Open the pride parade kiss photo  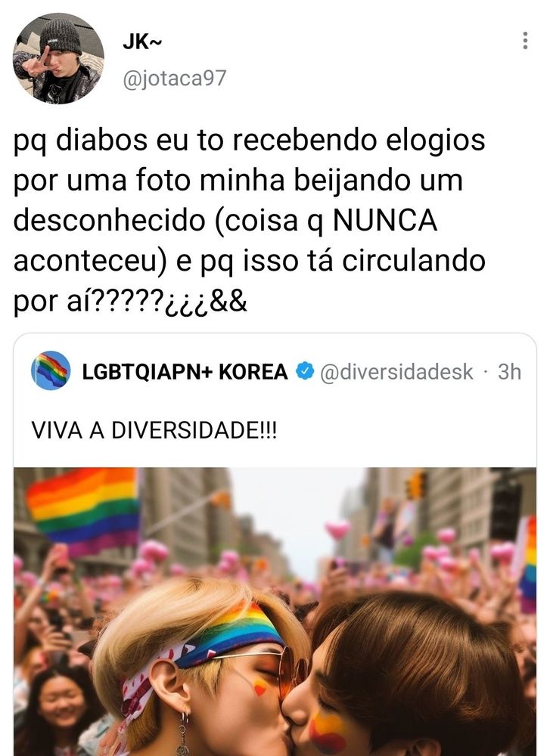275,612
